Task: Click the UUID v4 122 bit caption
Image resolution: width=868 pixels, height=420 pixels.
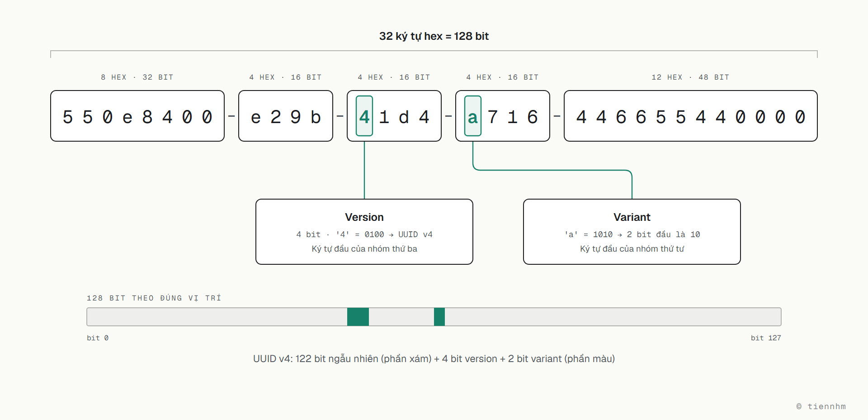Action: click(434, 359)
